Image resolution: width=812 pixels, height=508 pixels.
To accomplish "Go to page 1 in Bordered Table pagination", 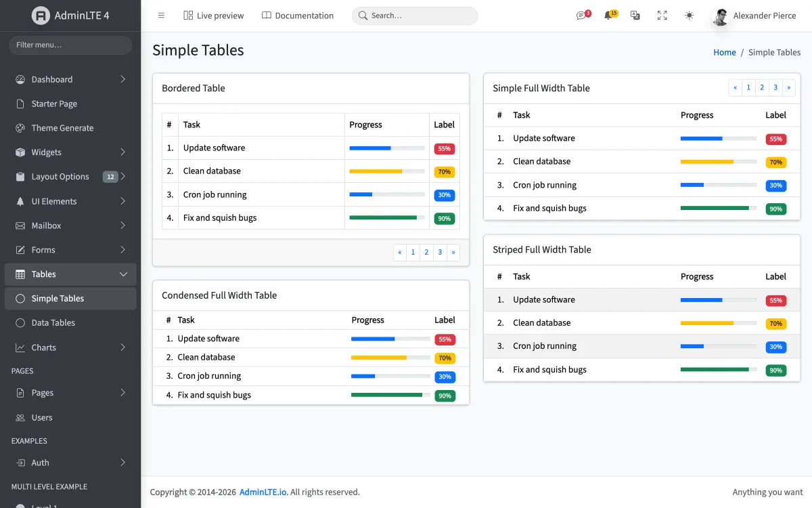I will pos(413,253).
